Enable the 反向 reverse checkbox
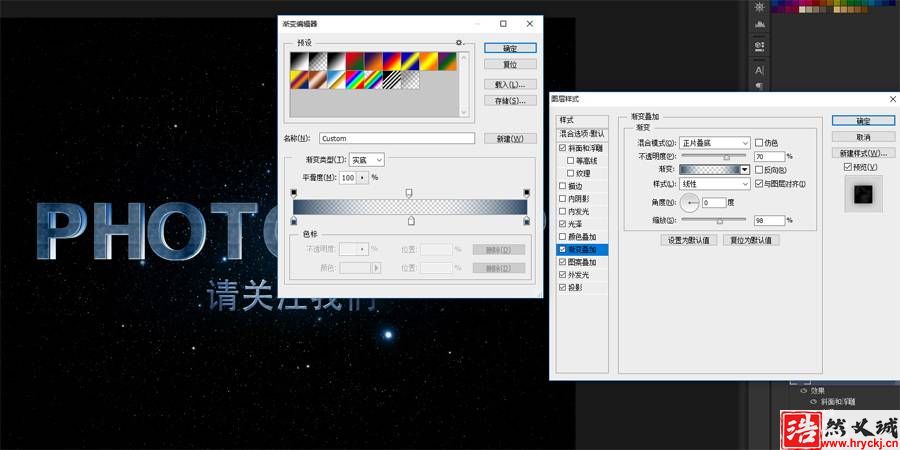900x450 pixels. pyautogui.click(x=759, y=170)
